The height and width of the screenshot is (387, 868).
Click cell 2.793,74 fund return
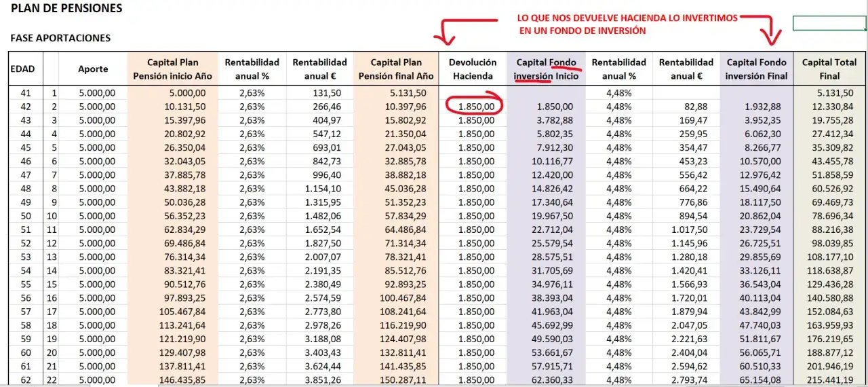(x=689, y=380)
